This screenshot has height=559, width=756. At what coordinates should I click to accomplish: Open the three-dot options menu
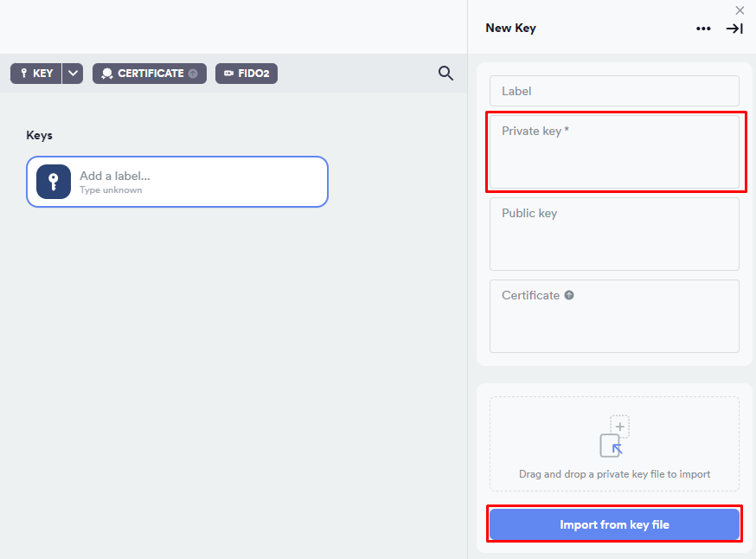click(x=703, y=29)
